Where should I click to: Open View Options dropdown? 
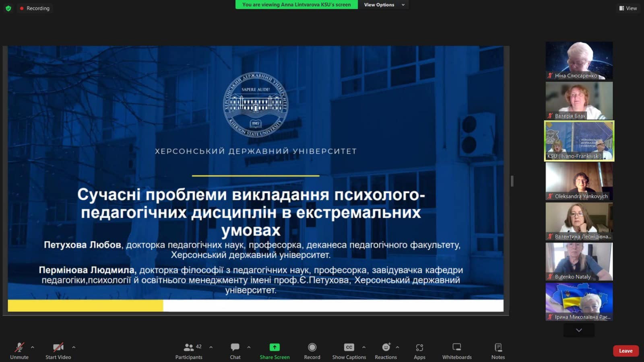coord(384,5)
